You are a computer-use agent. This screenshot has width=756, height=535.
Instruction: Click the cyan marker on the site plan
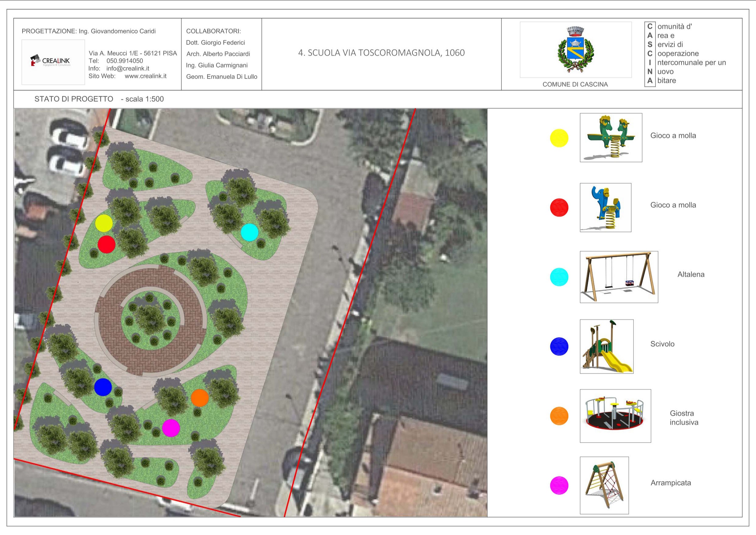tap(249, 232)
